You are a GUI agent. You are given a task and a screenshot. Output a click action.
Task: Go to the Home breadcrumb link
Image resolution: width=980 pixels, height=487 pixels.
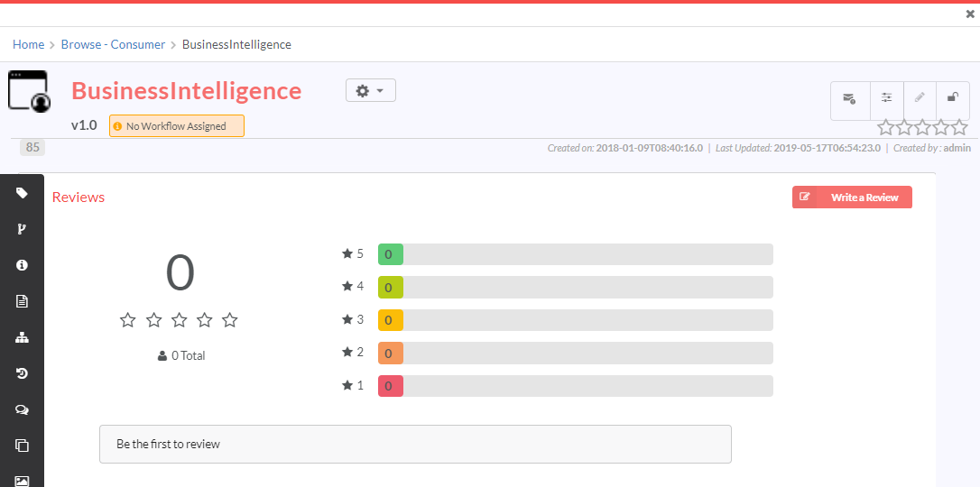click(28, 44)
